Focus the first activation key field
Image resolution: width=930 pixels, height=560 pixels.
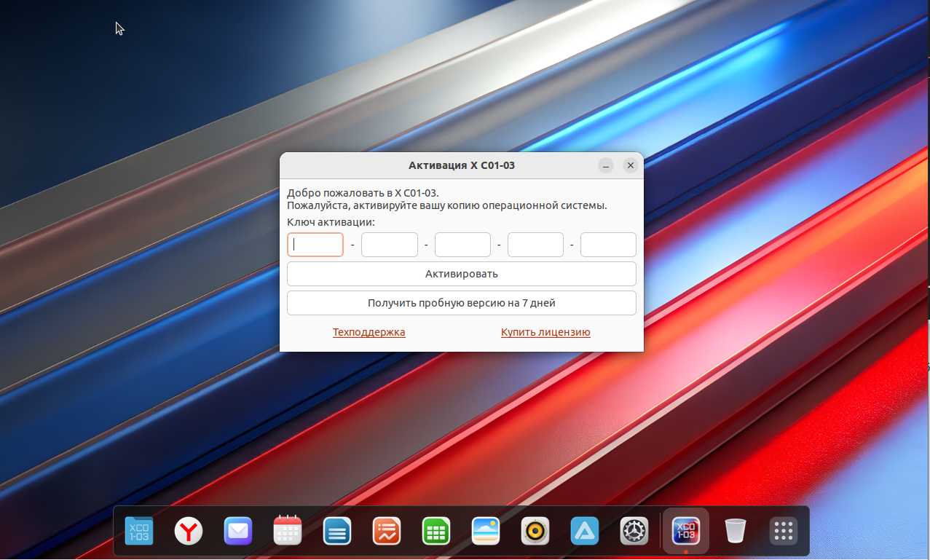315,245
